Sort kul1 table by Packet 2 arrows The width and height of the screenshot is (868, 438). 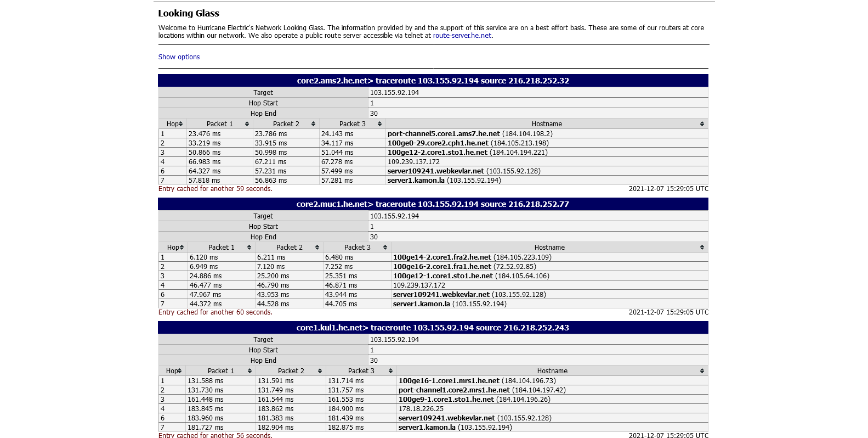[320, 371]
